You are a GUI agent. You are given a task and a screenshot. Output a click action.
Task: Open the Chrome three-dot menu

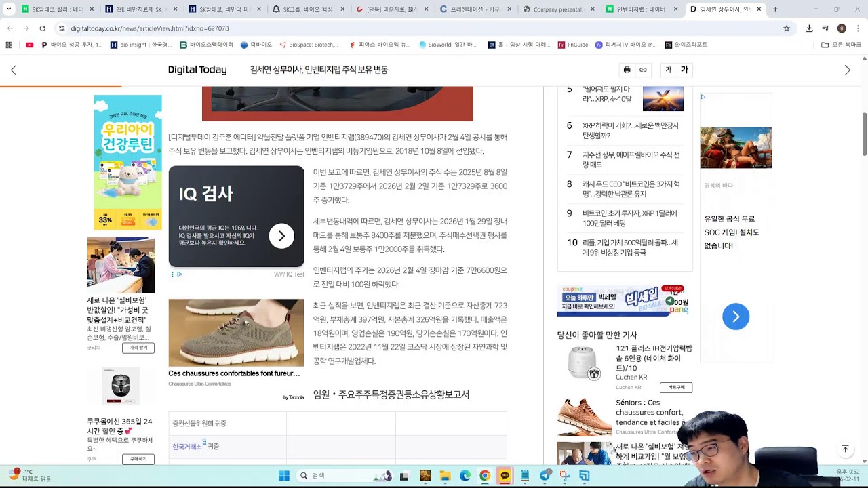pos(858,28)
